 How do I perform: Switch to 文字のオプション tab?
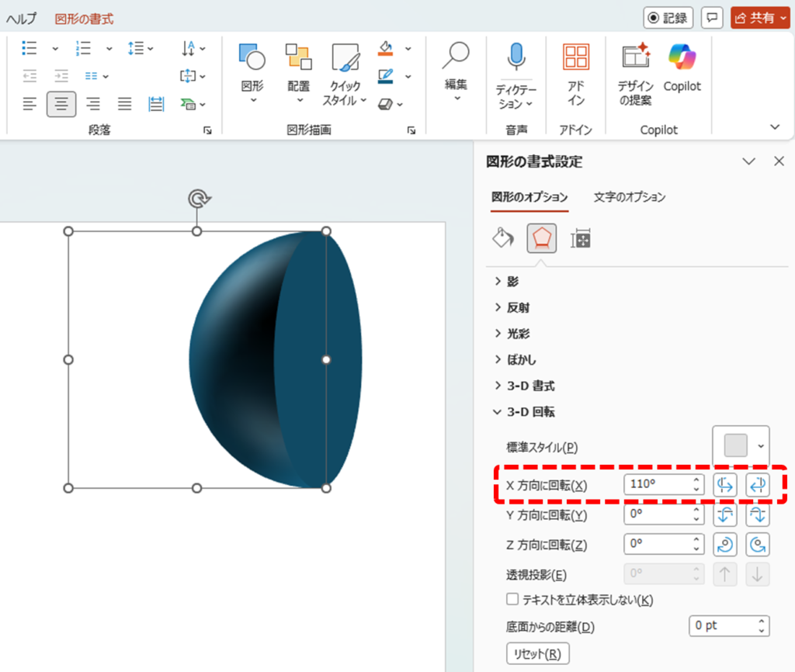pyautogui.click(x=630, y=197)
